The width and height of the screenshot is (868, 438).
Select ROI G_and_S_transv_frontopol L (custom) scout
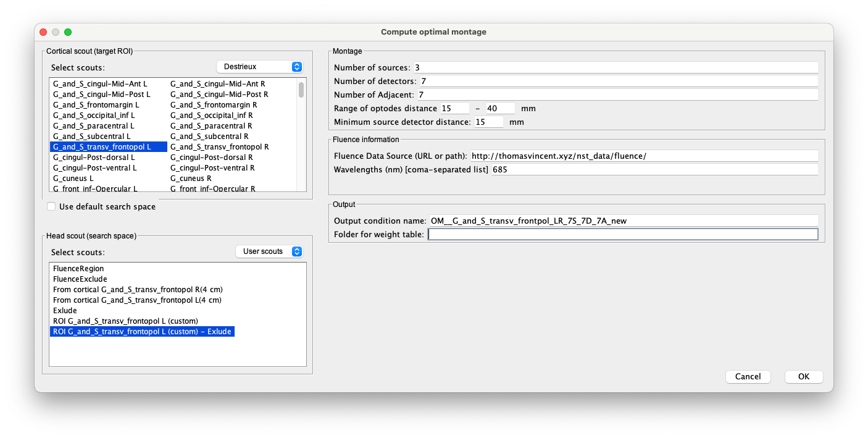pos(125,321)
